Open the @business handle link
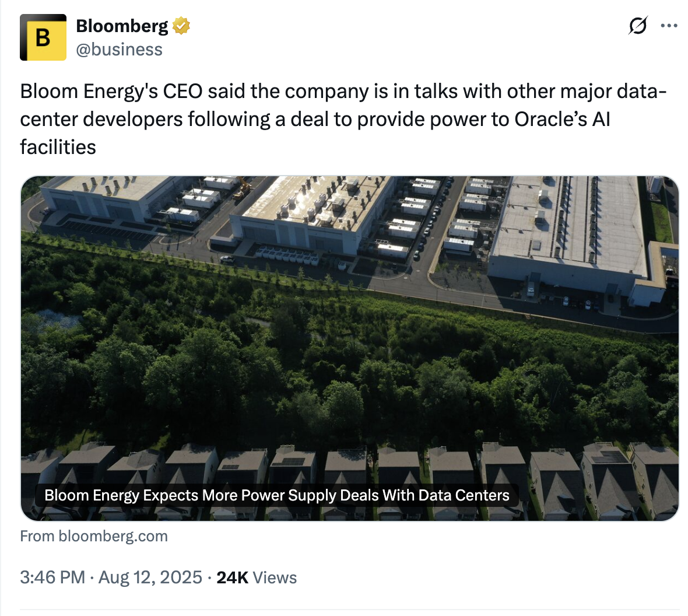688x616 pixels. [119, 50]
